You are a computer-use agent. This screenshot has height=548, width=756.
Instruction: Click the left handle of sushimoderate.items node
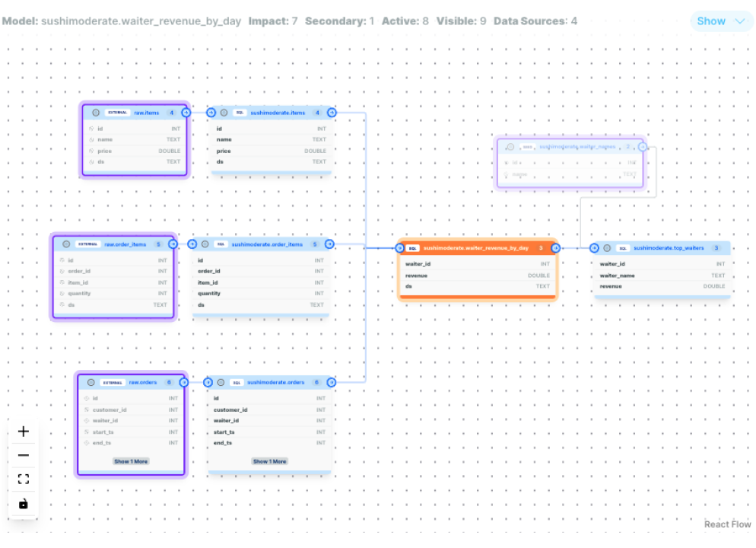(211, 113)
